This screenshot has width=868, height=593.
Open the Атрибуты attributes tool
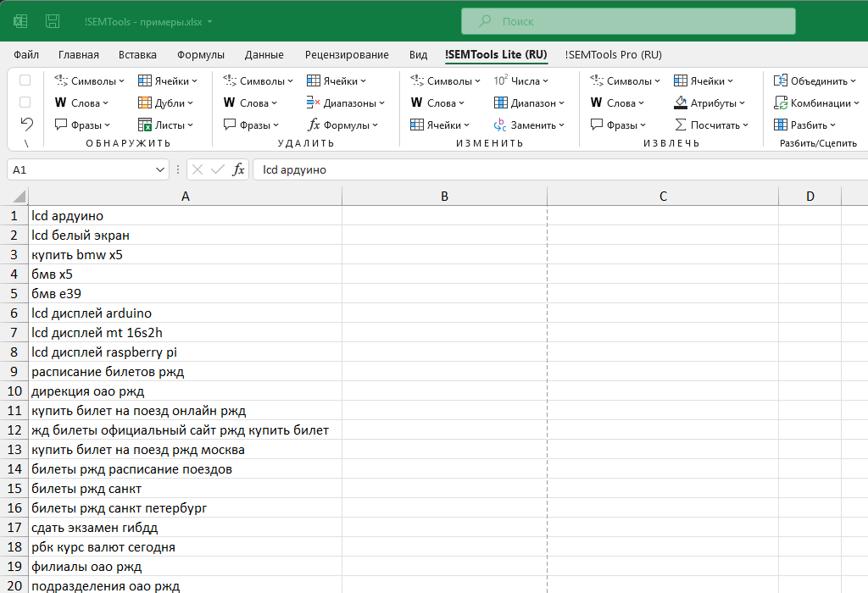pyautogui.click(x=709, y=103)
